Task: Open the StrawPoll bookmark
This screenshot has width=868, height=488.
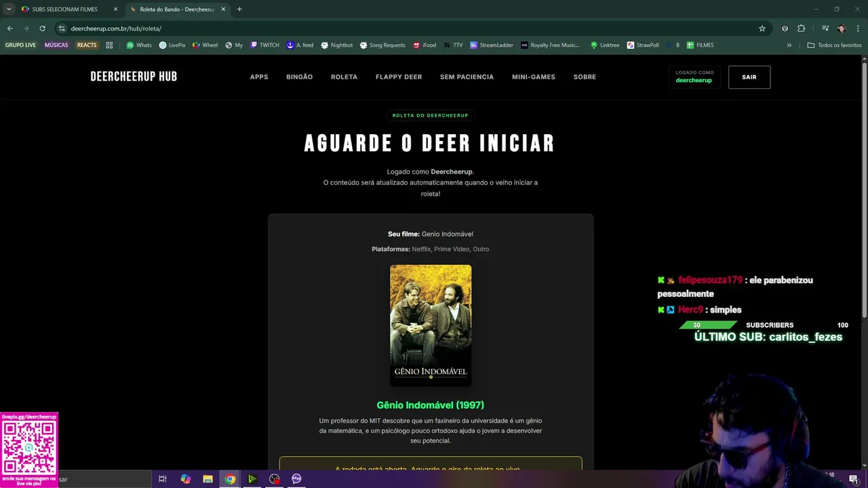Action: (643, 45)
